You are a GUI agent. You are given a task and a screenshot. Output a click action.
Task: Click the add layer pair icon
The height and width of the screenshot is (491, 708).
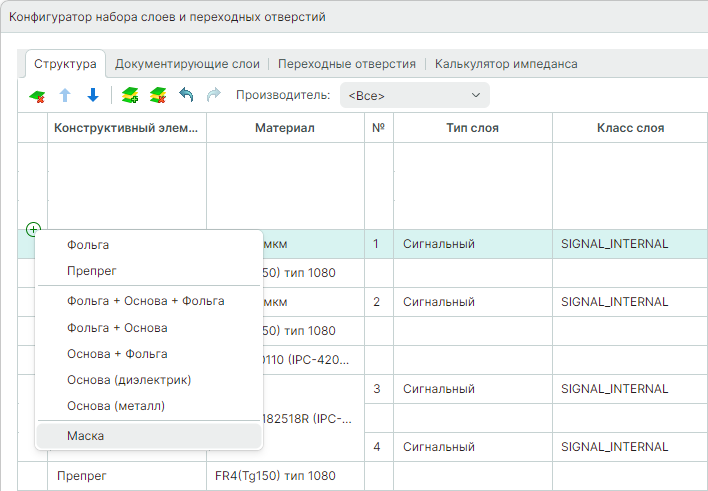click(130, 96)
